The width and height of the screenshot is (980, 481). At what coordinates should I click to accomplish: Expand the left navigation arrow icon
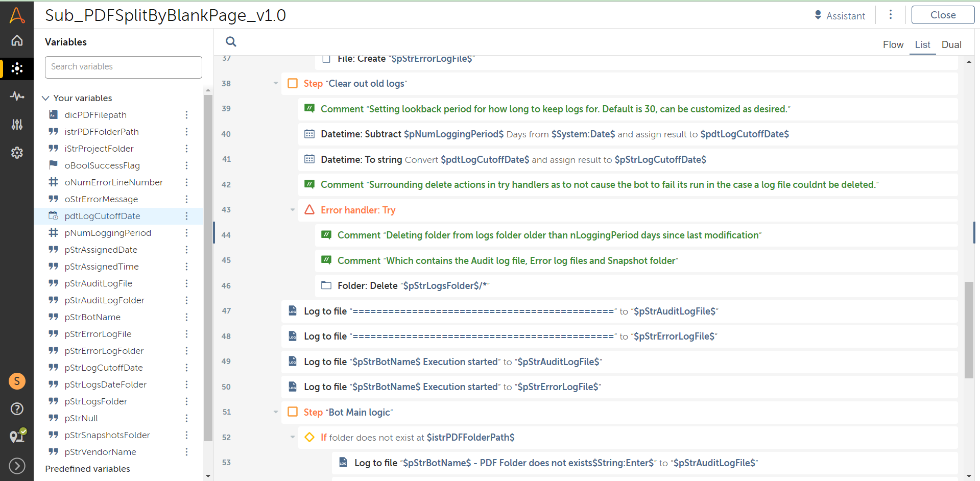pyautogui.click(x=17, y=466)
